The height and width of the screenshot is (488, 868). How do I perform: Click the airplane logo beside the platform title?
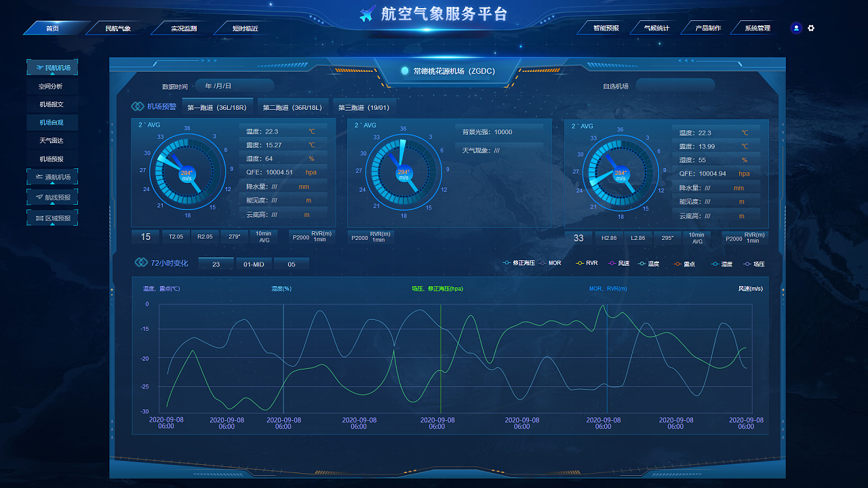[x=368, y=14]
